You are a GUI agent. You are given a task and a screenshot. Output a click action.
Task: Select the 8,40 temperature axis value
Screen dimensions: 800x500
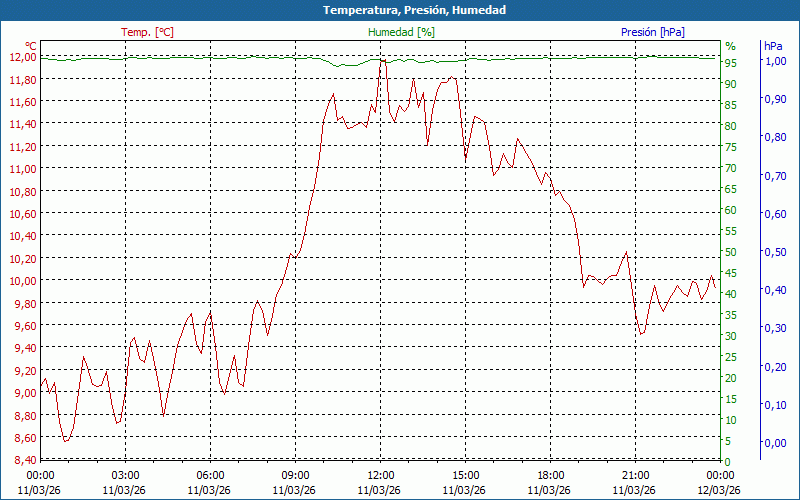(x=26, y=460)
